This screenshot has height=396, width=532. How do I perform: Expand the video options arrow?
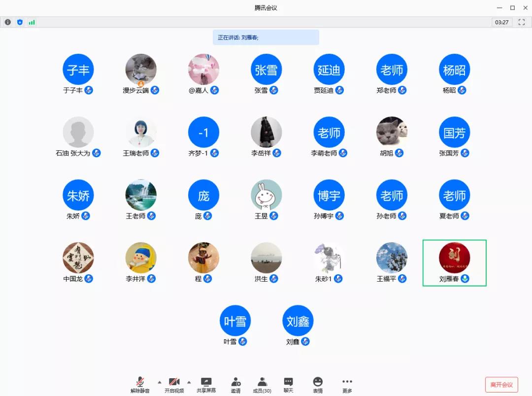coord(189,382)
